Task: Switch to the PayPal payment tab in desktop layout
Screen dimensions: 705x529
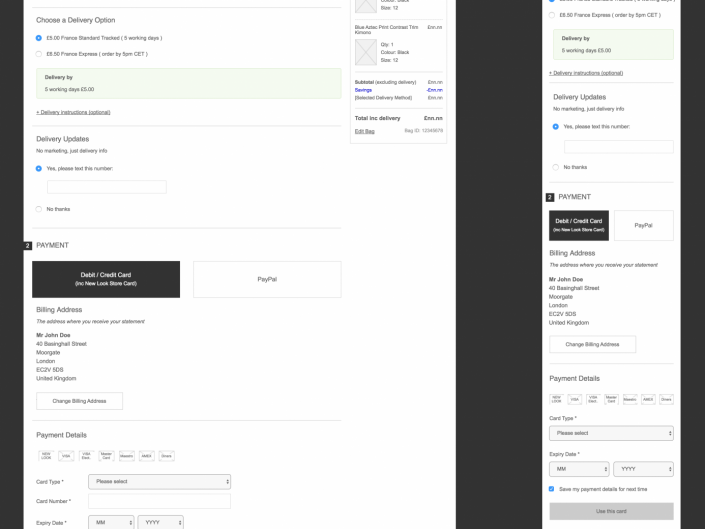Action: pos(266,279)
